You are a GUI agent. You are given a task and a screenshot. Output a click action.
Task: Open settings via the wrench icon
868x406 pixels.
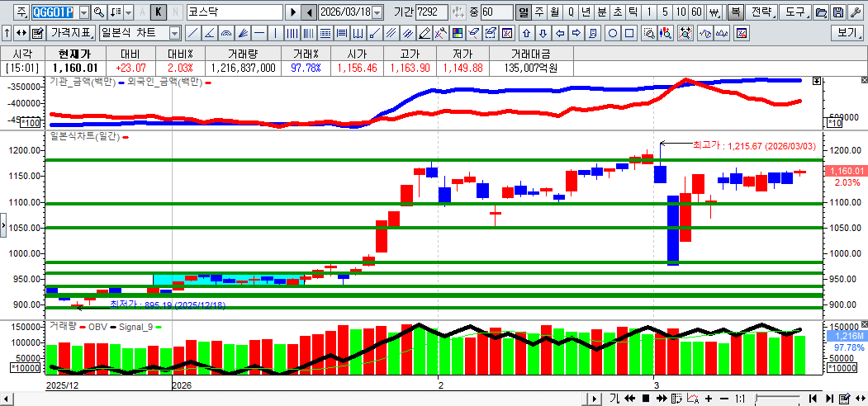pyautogui.click(x=855, y=12)
